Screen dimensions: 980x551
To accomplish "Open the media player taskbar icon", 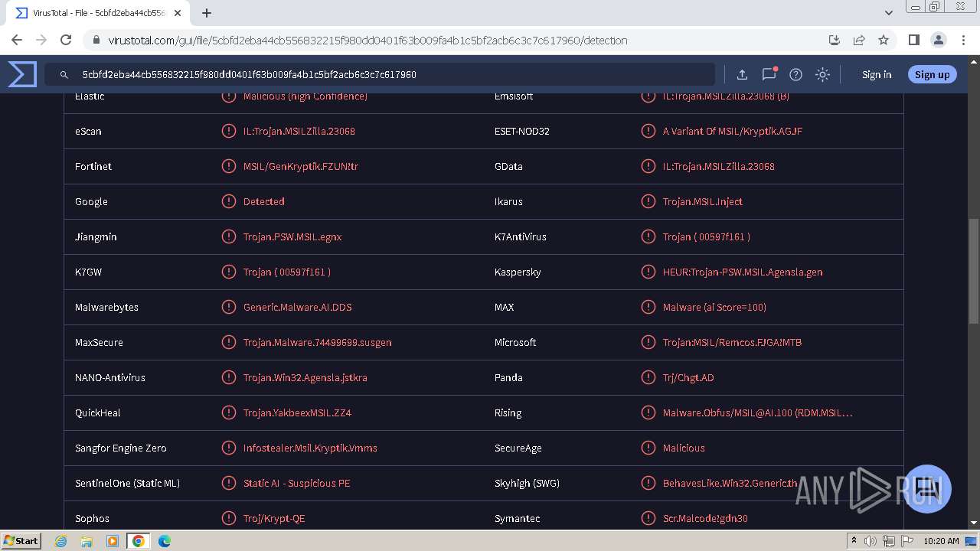I will tap(112, 541).
